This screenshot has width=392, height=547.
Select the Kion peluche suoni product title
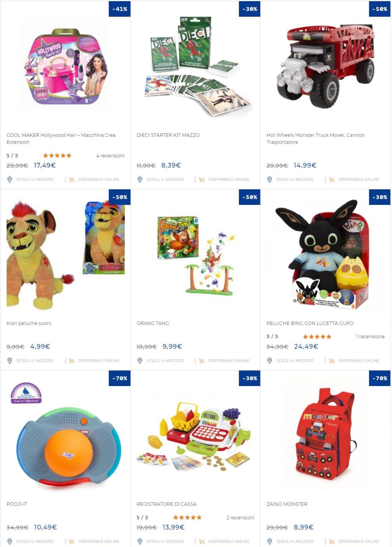29,323
